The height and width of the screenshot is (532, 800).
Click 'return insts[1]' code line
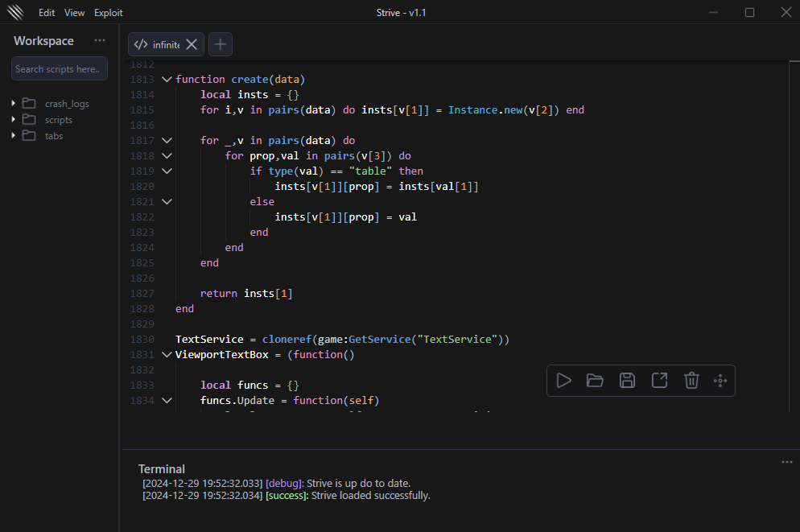tap(246, 293)
